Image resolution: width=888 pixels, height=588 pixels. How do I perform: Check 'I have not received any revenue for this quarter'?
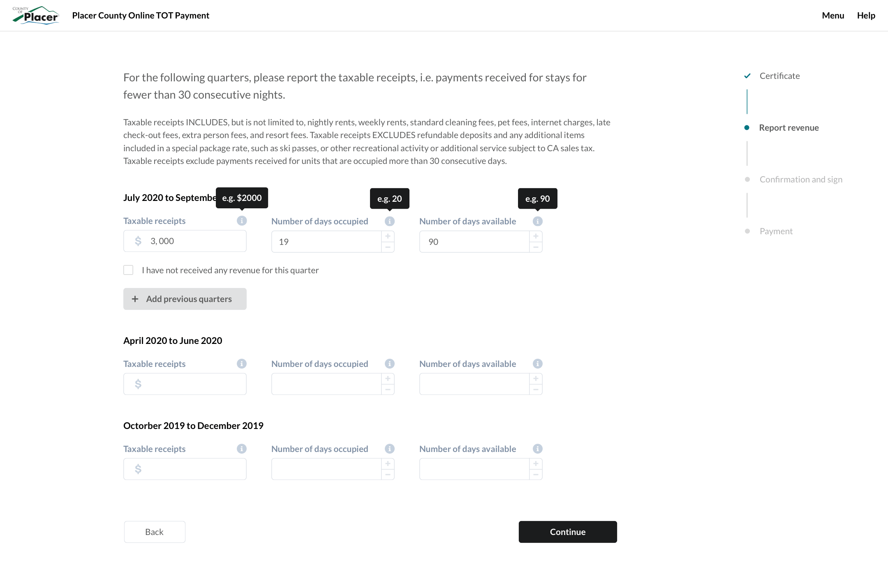(x=128, y=270)
